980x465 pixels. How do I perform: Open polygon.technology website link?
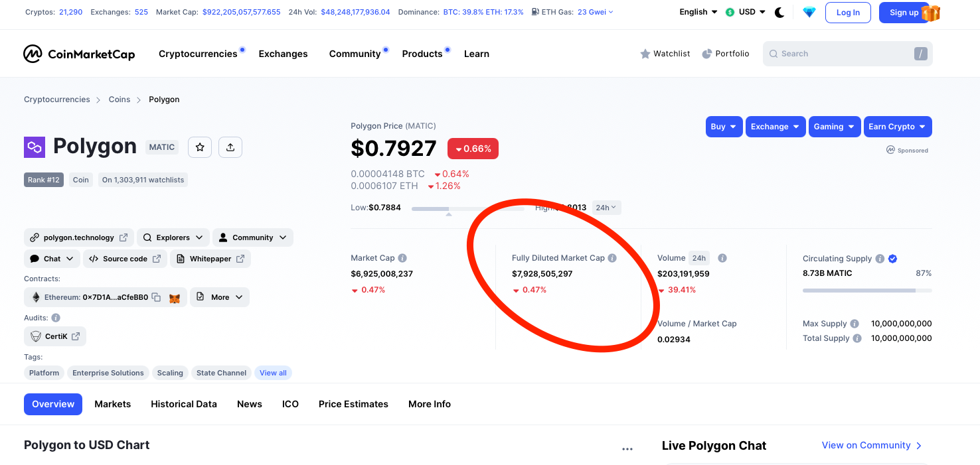click(x=79, y=237)
